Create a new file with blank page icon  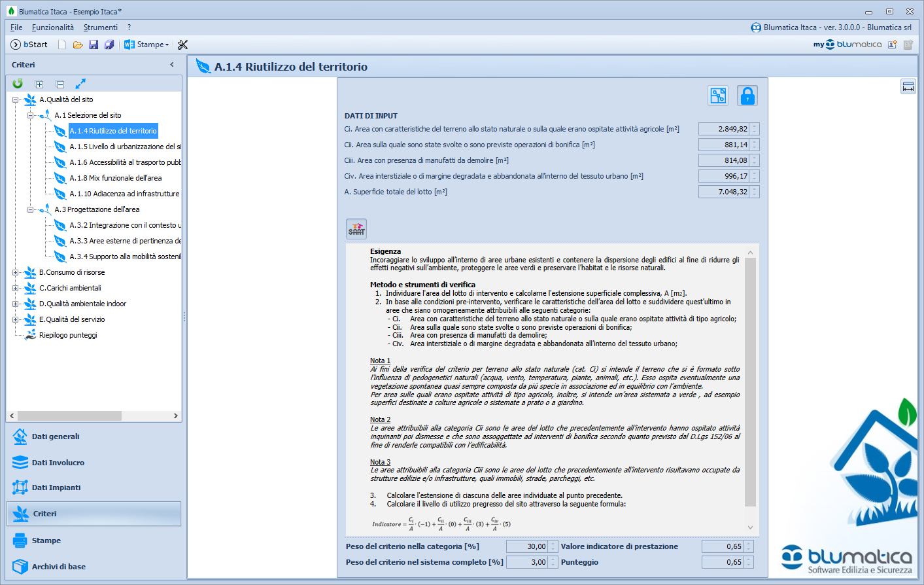(62, 44)
